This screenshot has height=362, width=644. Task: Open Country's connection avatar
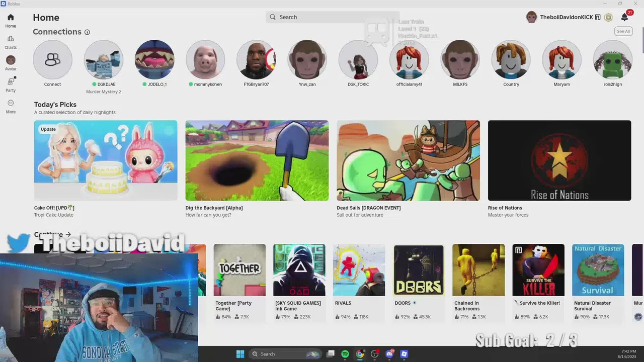511,60
